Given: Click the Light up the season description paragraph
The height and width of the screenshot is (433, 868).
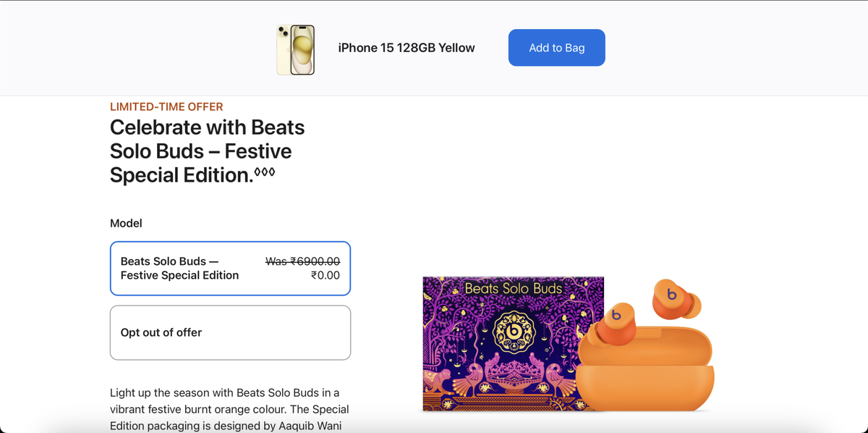Looking at the screenshot, I should pyautogui.click(x=229, y=409).
